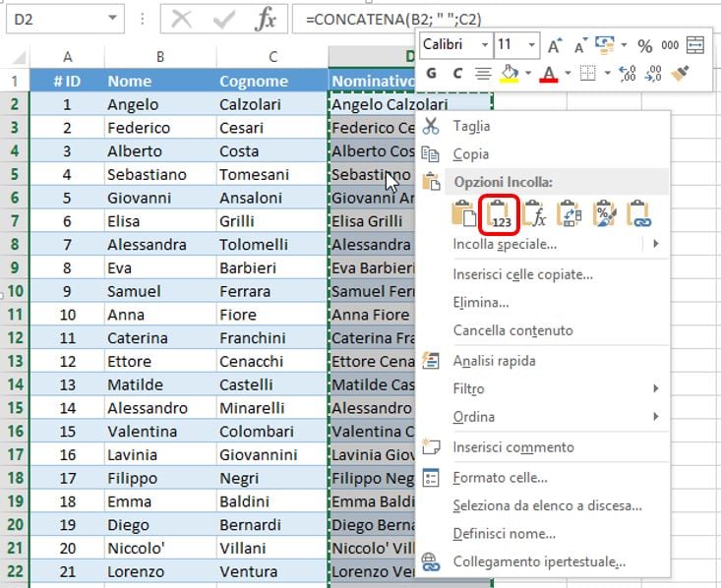The image size is (721, 588).
Task: Open the font size 11 dropdown
Action: coord(531,45)
